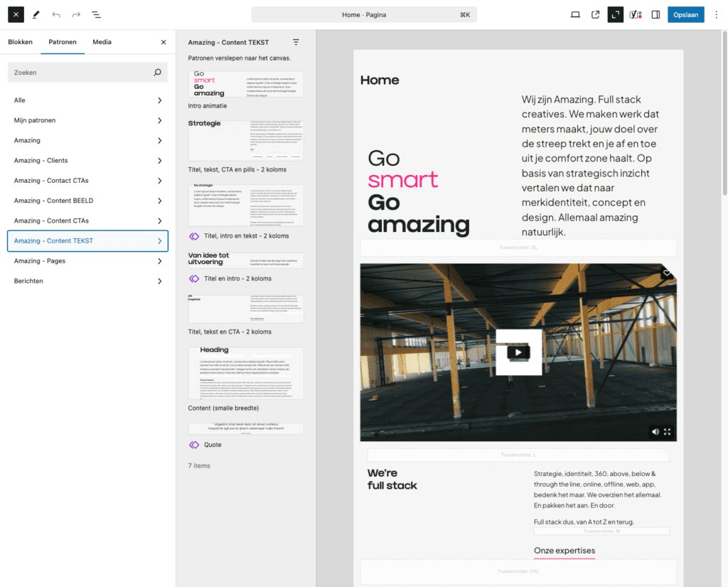Undo the last change
728x587 pixels.
pyautogui.click(x=56, y=14)
